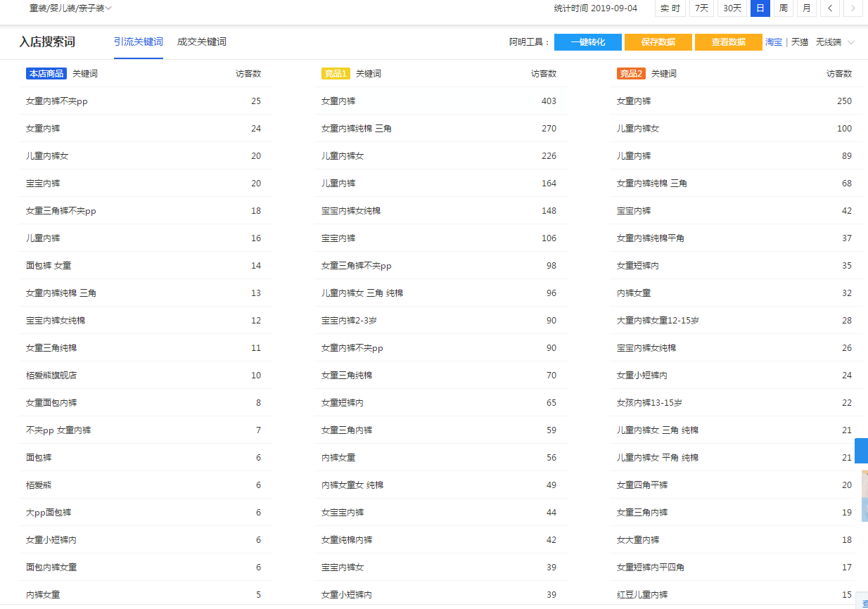Image resolution: width=868 pixels, height=609 pixels.
Task: Select 大童内裤女童12-15岁 keyword
Action: (x=658, y=321)
